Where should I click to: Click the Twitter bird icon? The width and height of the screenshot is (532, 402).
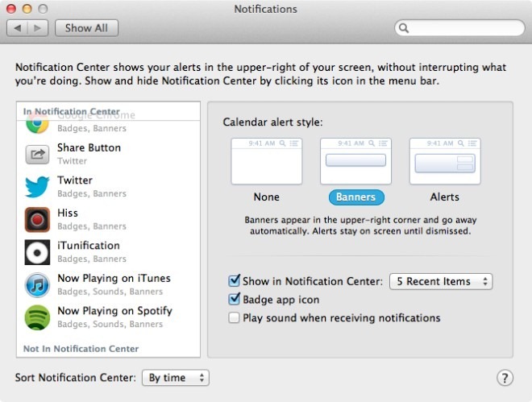point(37,186)
